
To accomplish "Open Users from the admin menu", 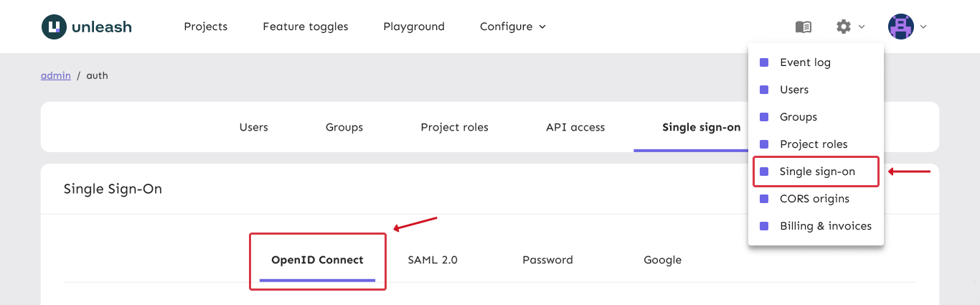I will point(793,90).
